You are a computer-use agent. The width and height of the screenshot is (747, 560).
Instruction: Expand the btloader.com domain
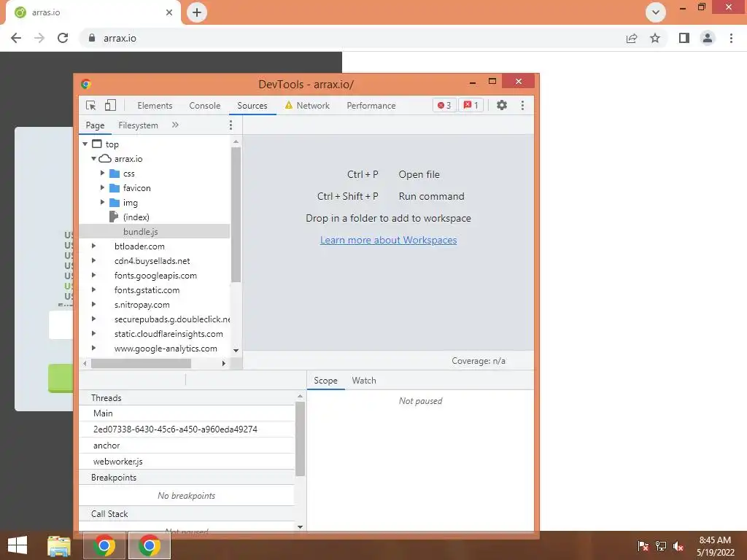point(94,246)
